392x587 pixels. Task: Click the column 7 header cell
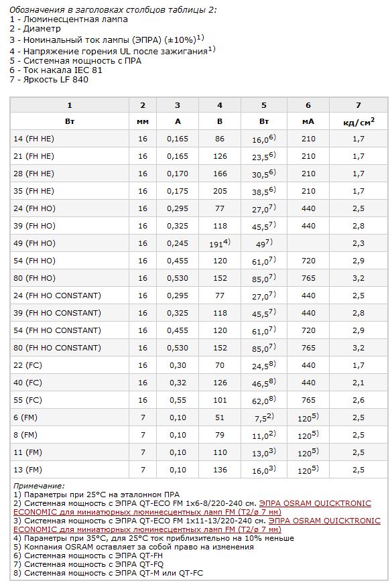click(x=358, y=105)
